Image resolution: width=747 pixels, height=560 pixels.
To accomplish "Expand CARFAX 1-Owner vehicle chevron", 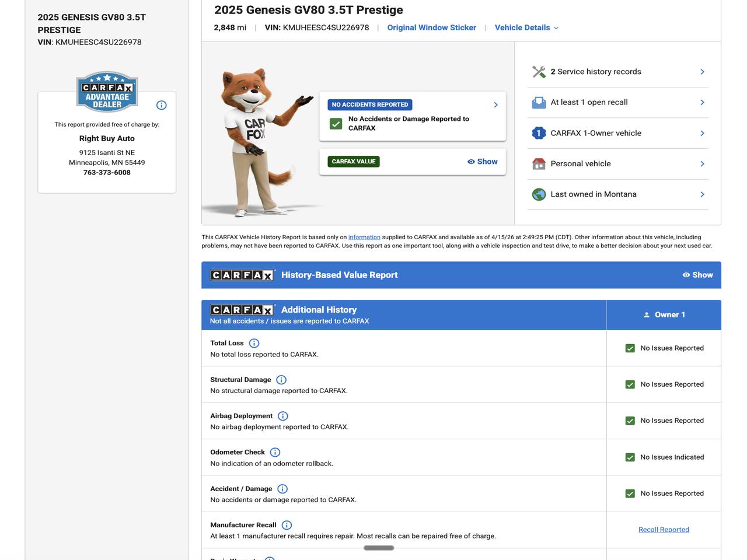I will (702, 133).
